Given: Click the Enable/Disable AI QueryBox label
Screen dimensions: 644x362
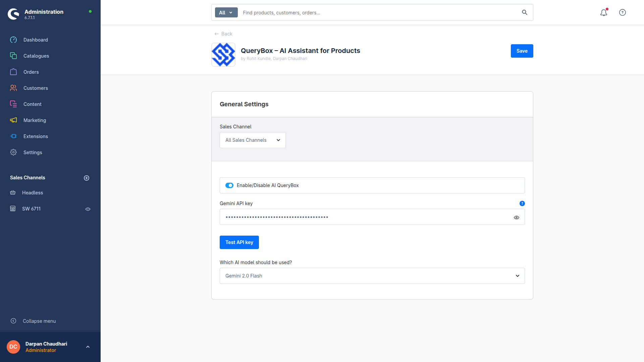Looking at the screenshot, I should click(268, 185).
